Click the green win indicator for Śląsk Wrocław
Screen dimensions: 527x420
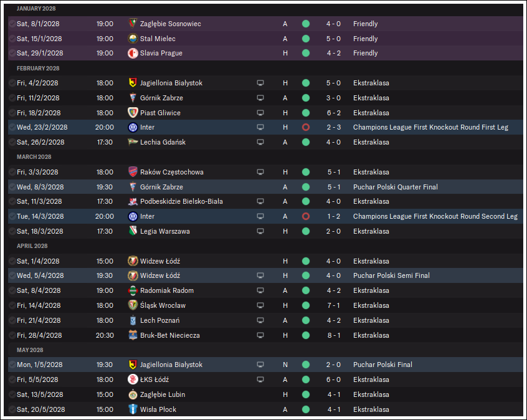click(x=306, y=305)
